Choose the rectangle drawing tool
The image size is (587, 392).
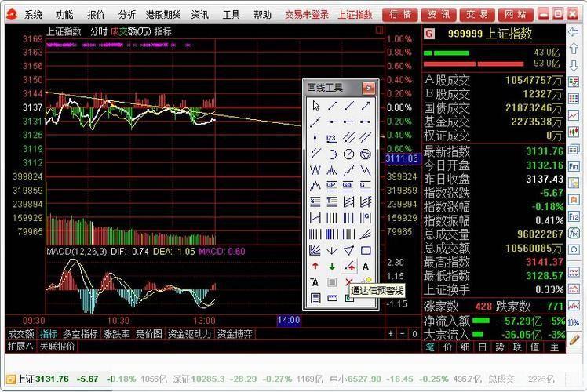click(366, 250)
